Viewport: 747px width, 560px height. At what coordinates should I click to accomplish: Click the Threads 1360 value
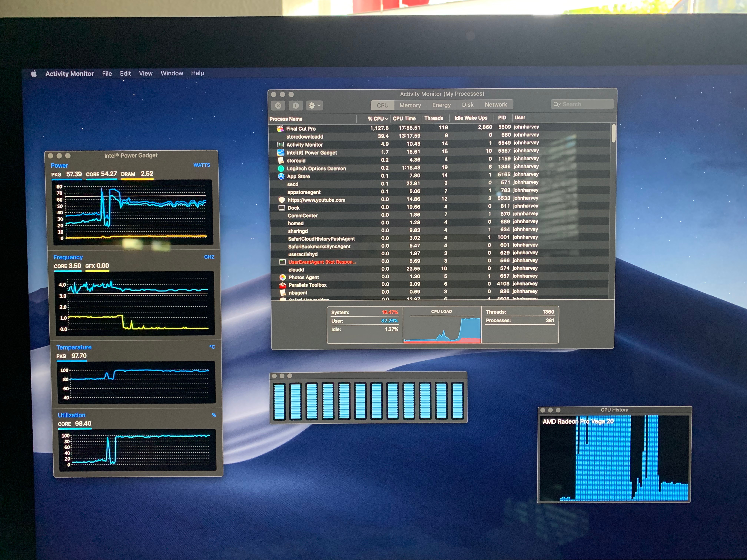548,312
